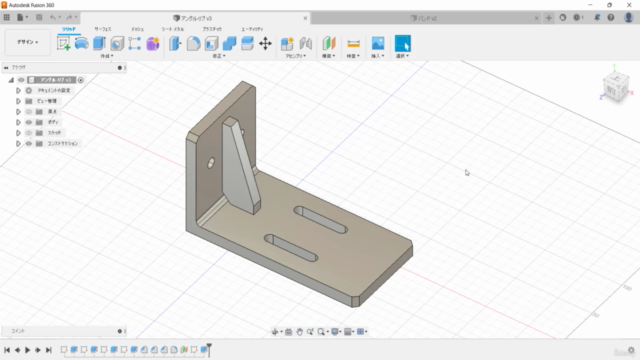
Task: Click the Look At navigation icon
Action: click(289, 332)
